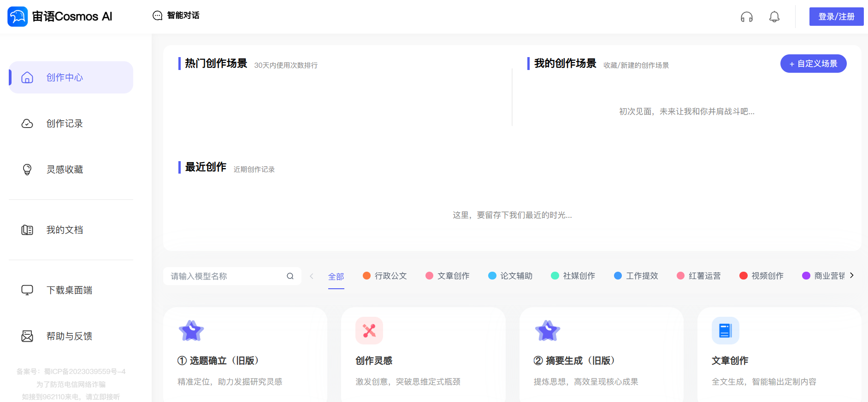
Task: Select the 全部 category tab
Action: [336, 276]
